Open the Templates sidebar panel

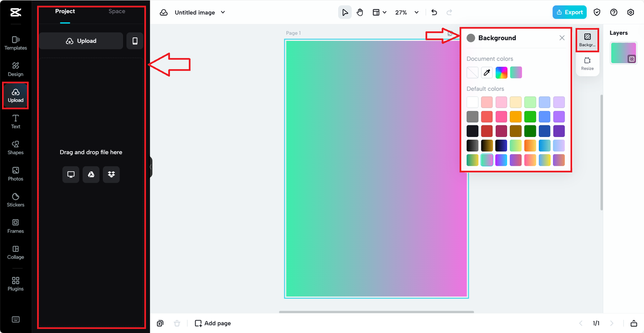(16, 43)
